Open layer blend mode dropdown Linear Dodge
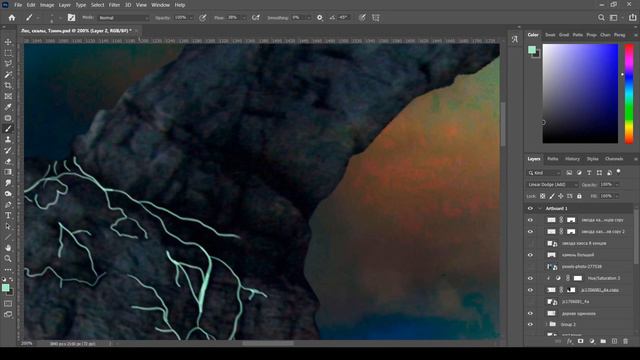 coord(552,184)
